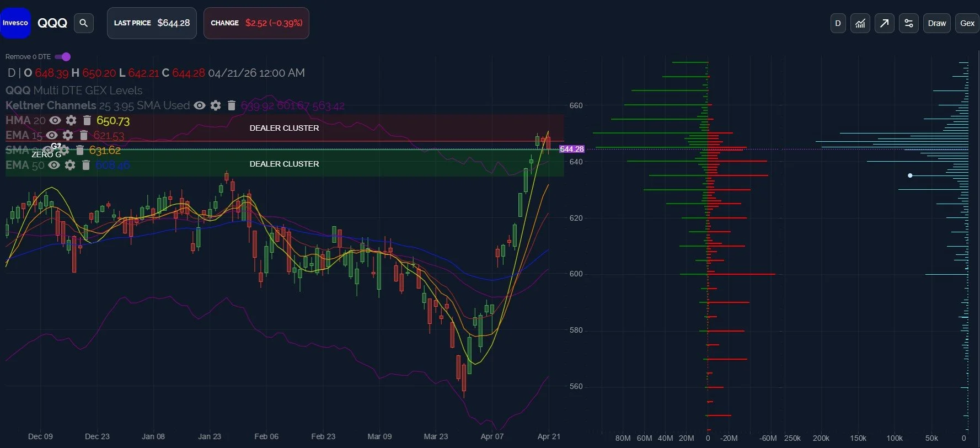Image resolution: width=980 pixels, height=448 pixels.
Task: Click the candle date 04/21/26 12:00 AM
Action: [x=256, y=73]
